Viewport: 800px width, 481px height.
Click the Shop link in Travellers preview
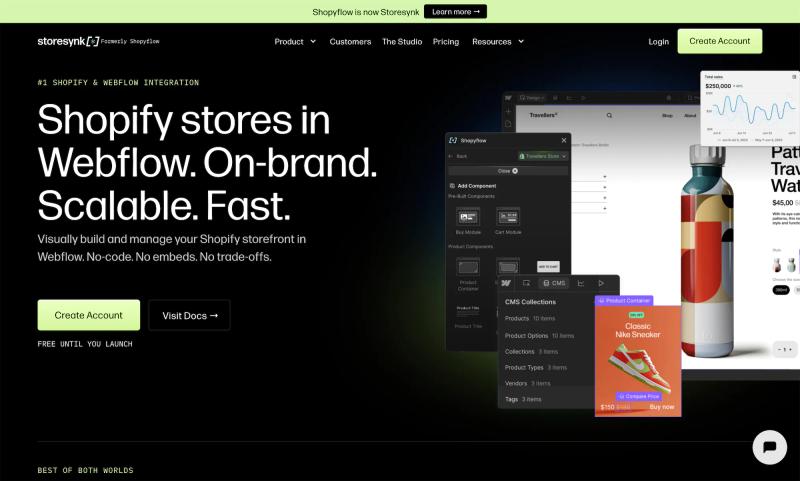[x=667, y=116]
